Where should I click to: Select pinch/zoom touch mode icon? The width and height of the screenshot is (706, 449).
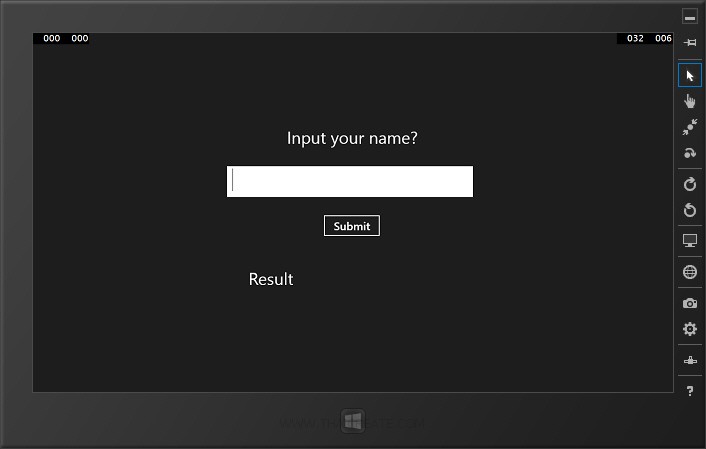(x=689, y=127)
